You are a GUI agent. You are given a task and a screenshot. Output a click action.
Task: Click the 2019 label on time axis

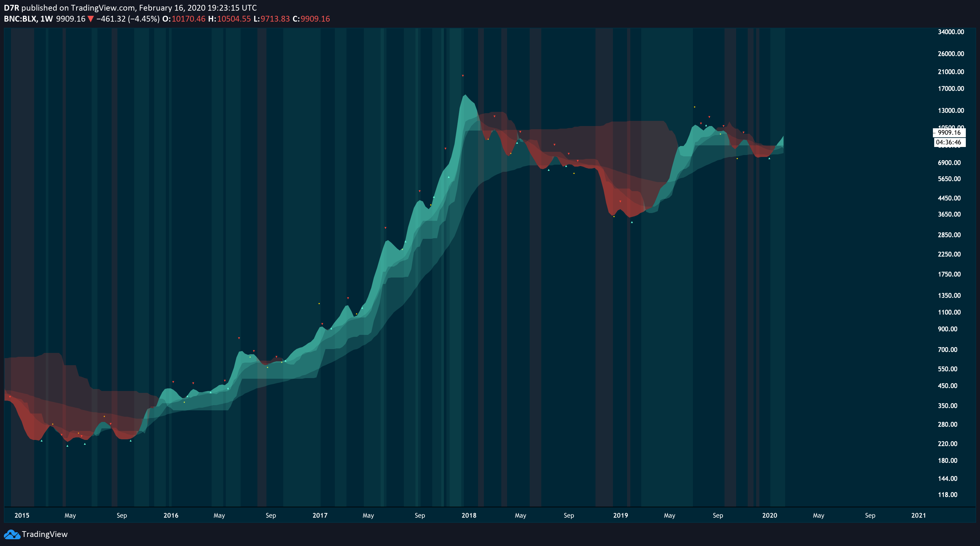[621, 516]
